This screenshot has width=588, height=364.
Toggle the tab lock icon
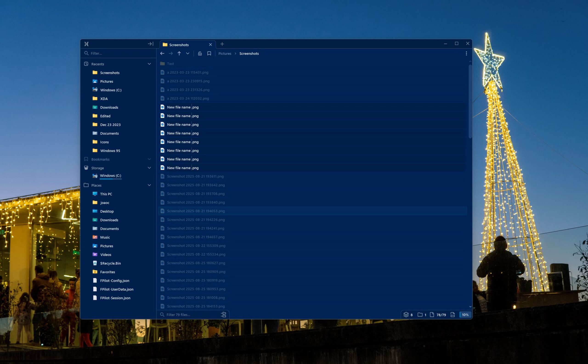click(x=200, y=53)
